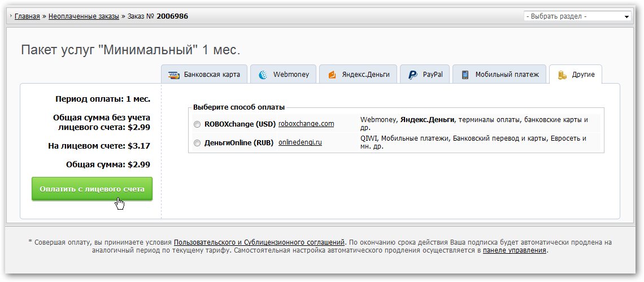Click the mobile phone icon on Мобильный платеж tab
Image resolution: width=644 pixels, height=282 pixels.
pyautogui.click(x=465, y=75)
